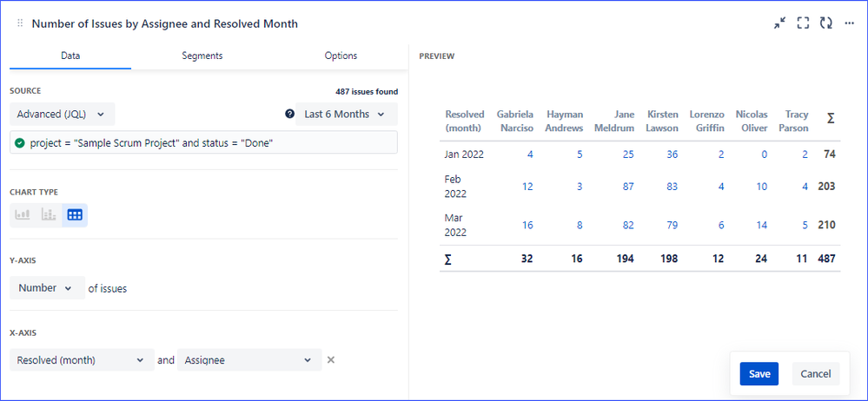Viewport: 868px width, 401px height.
Task: Open Mar 2022 count 79 for Kirsten Lawson
Action: pos(672,225)
